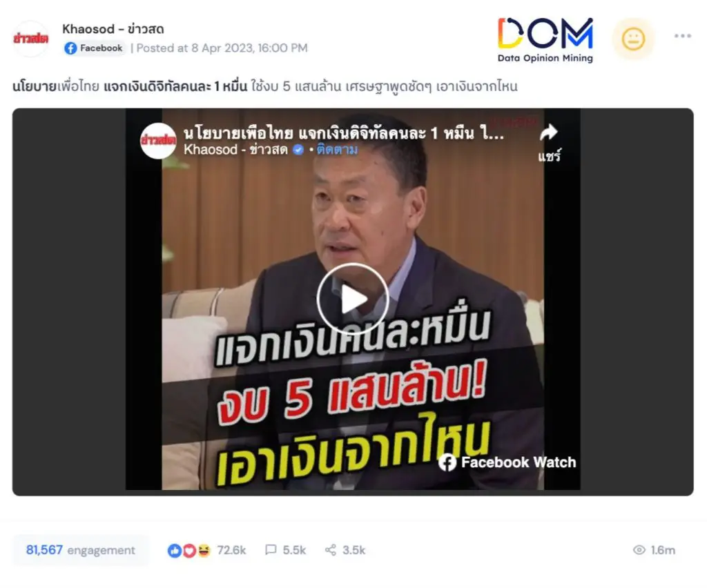
Task: Click the 5.5k comments count
Action: click(294, 550)
